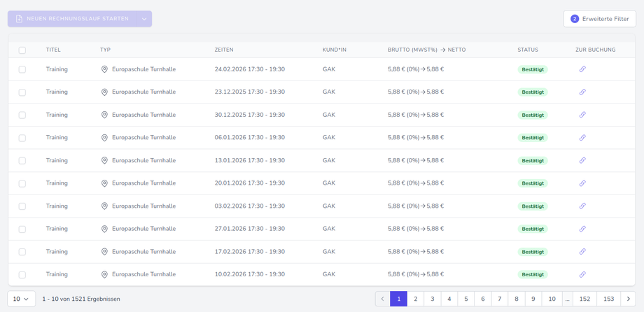Click the Zeiten column header
Screen dimensions: 644x312
[x=224, y=50]
